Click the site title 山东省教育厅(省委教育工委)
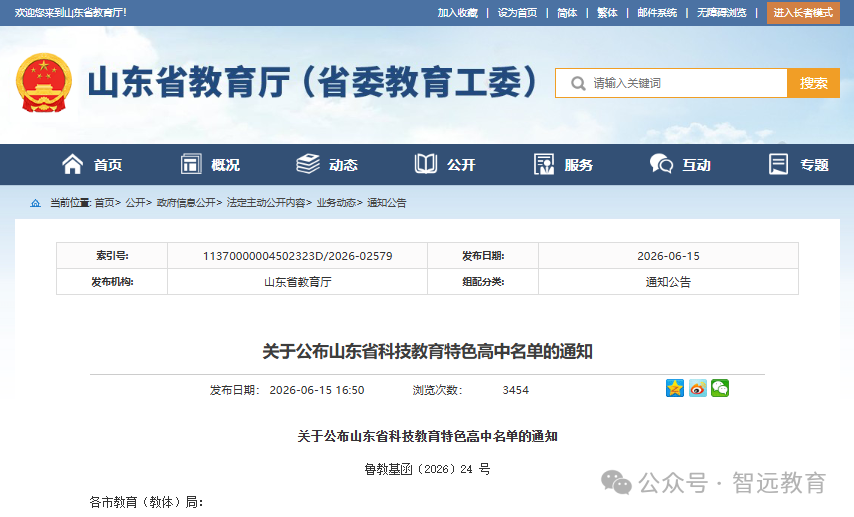 click(x=314, y=82)
